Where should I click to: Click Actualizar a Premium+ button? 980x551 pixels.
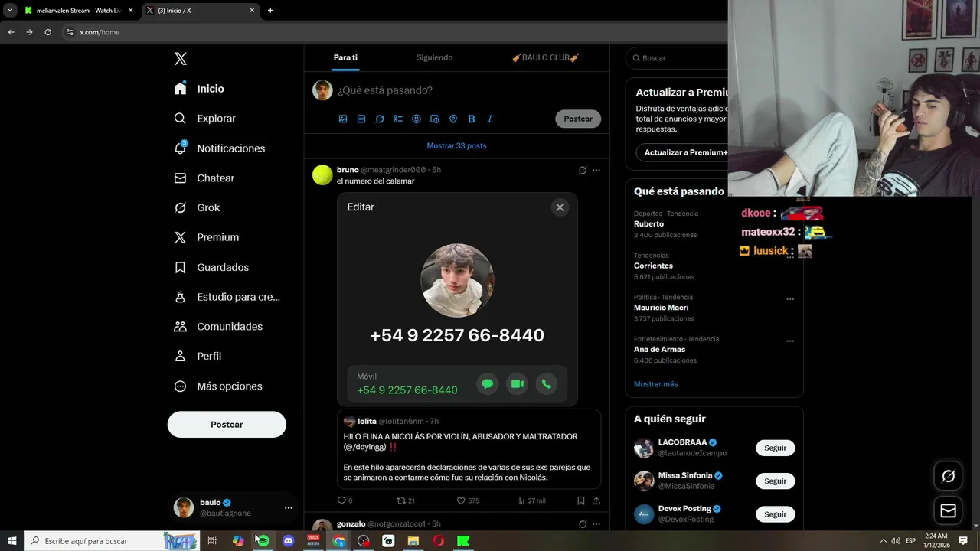click(x=681, y=152)
